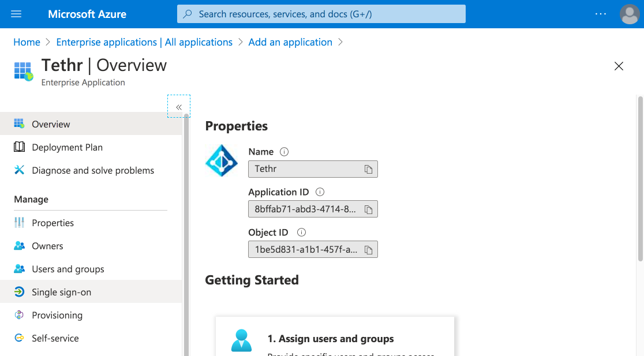Viewport: 644px width, 356px height.
Task: Open the Deployment Plan section
Action: coord(66,147)
